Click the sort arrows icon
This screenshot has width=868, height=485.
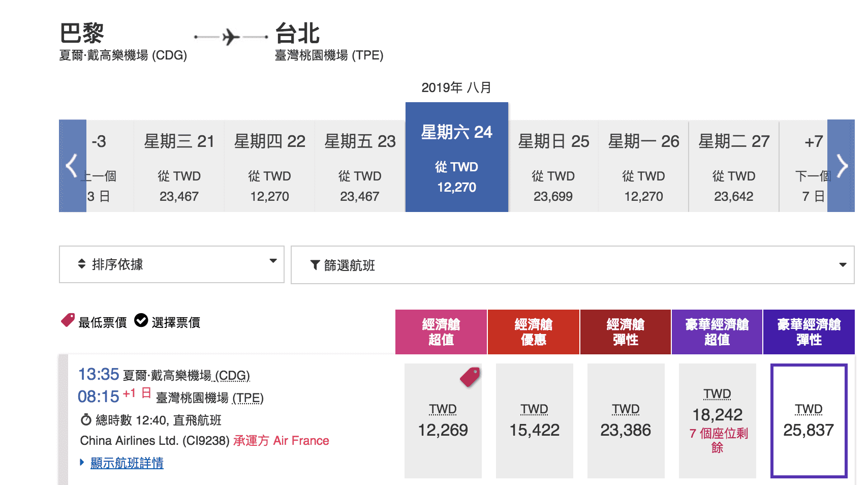(x=82, y=264)
